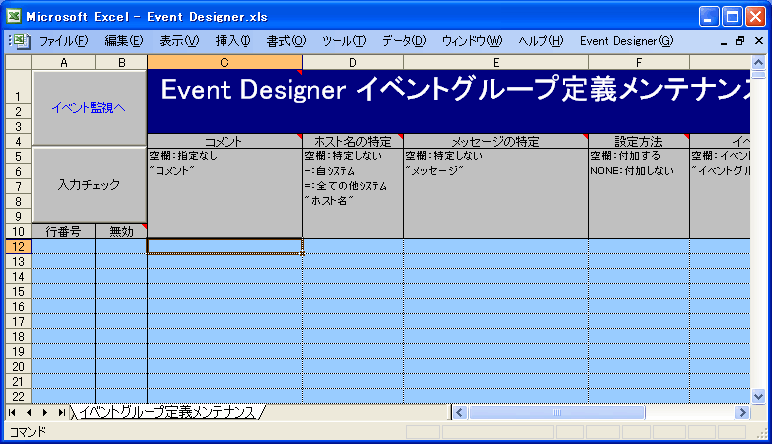Image resolution: width=772 pixels, height=444 pixels.
Task: Click the Excel workbook icon in menu bar
Action: coord(24,41)
